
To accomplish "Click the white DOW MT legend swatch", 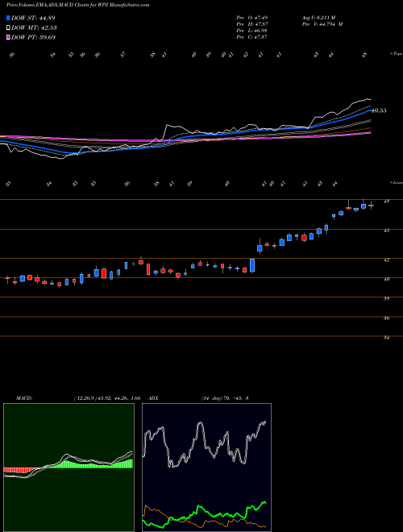I will (x=8, y=27).
